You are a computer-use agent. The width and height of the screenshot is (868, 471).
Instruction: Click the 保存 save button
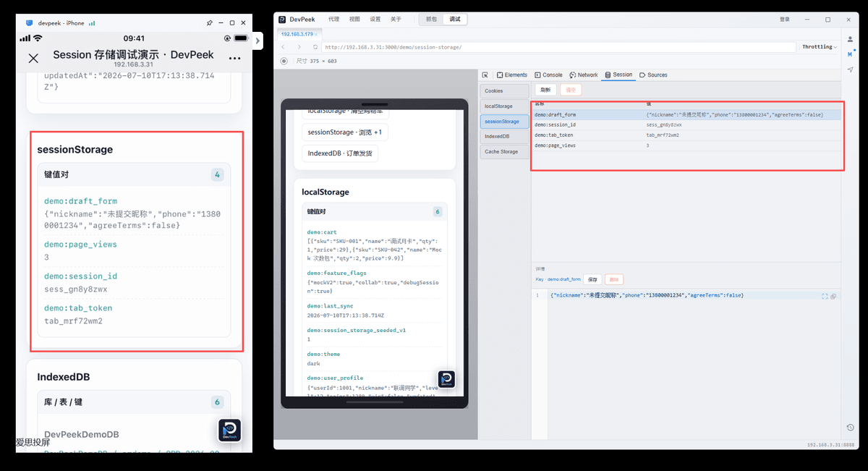coord(593,279)
